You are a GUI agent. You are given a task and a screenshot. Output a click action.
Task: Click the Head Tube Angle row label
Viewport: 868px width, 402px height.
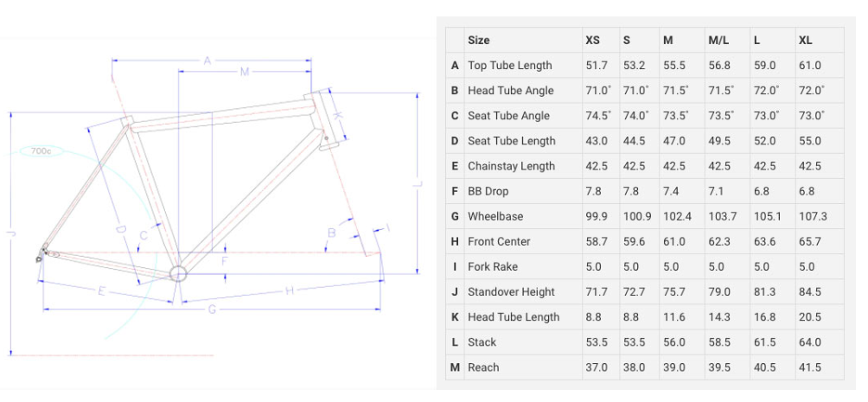(510, 90)
